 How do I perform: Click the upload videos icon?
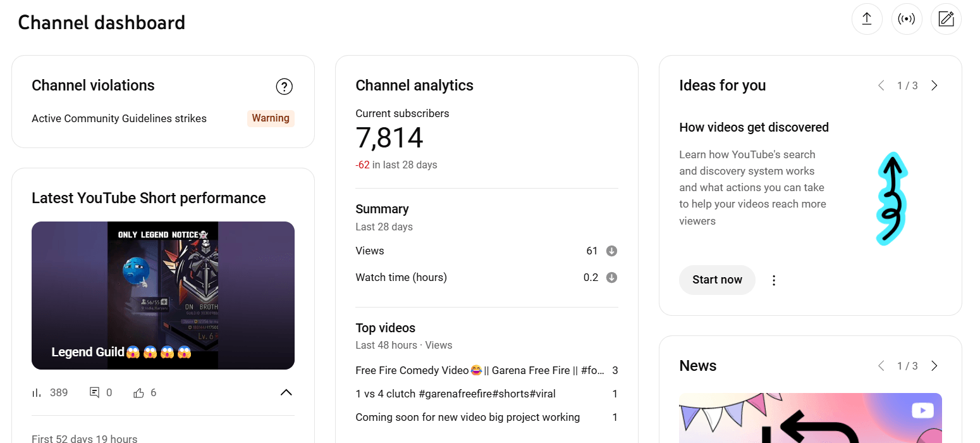867,20
